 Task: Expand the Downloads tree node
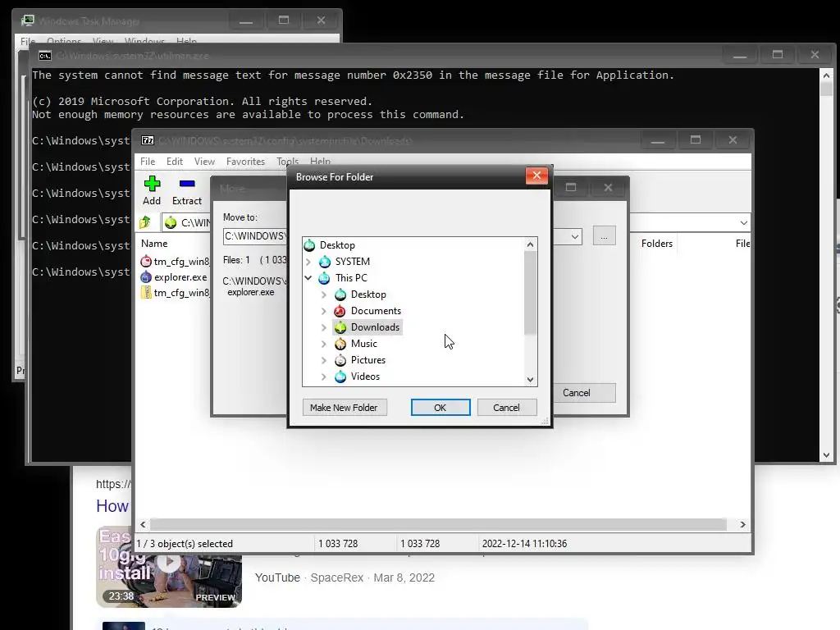323,327
